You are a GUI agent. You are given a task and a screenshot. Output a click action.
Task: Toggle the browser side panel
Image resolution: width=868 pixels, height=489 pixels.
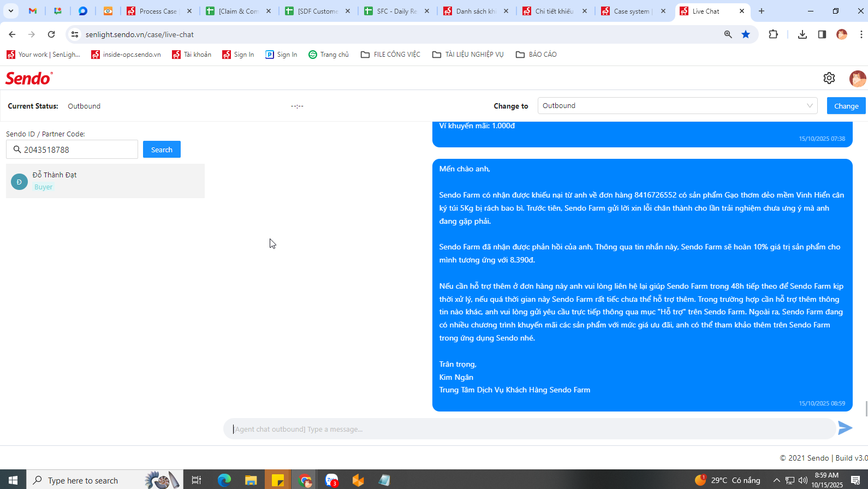tap(822, 34)
